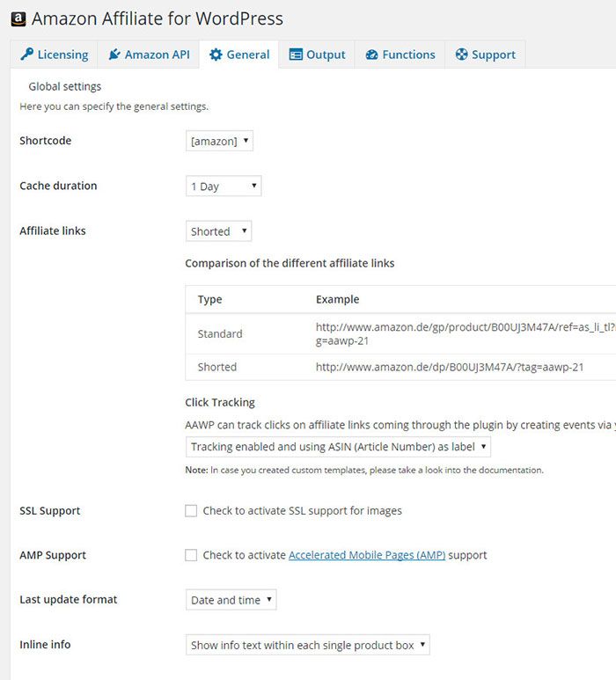
Task: Click the plug icon on the Amazon API tab
Action: (x=114, y=55)
